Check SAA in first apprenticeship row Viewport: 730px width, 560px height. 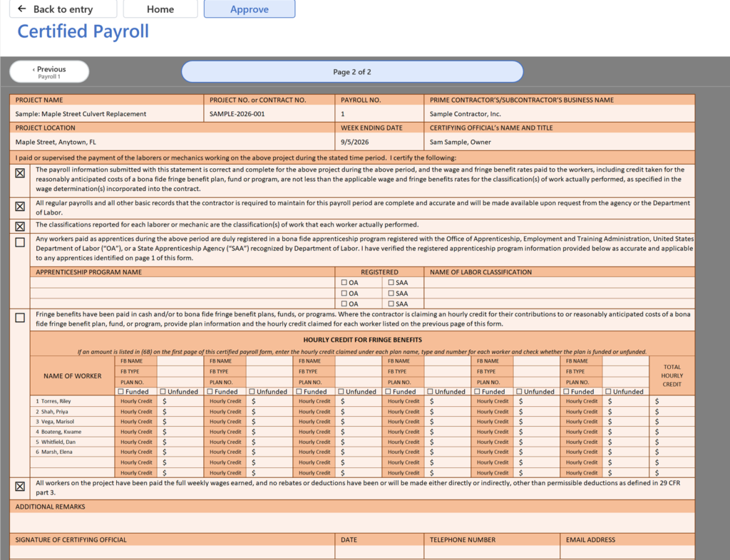pos(391,282)
